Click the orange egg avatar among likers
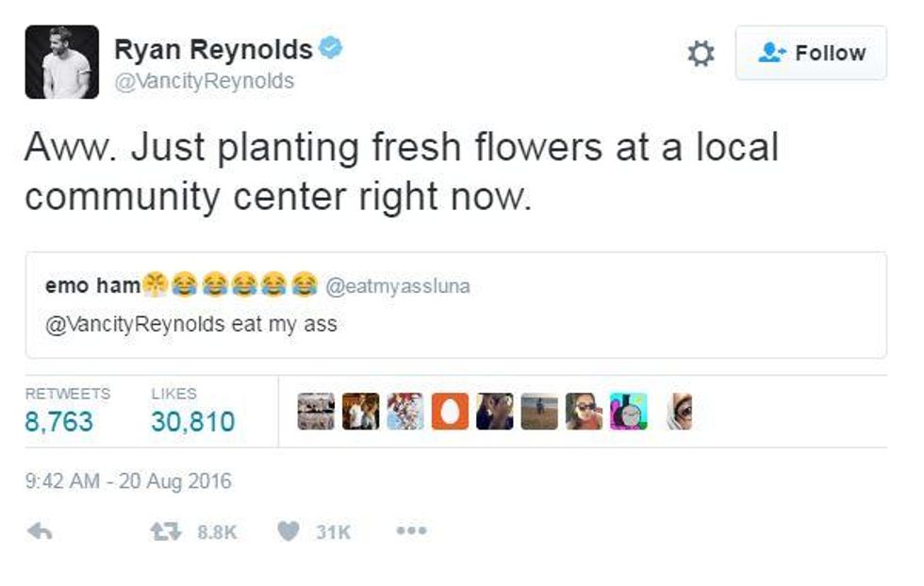 pyautogui.click(x=450, y=412)
